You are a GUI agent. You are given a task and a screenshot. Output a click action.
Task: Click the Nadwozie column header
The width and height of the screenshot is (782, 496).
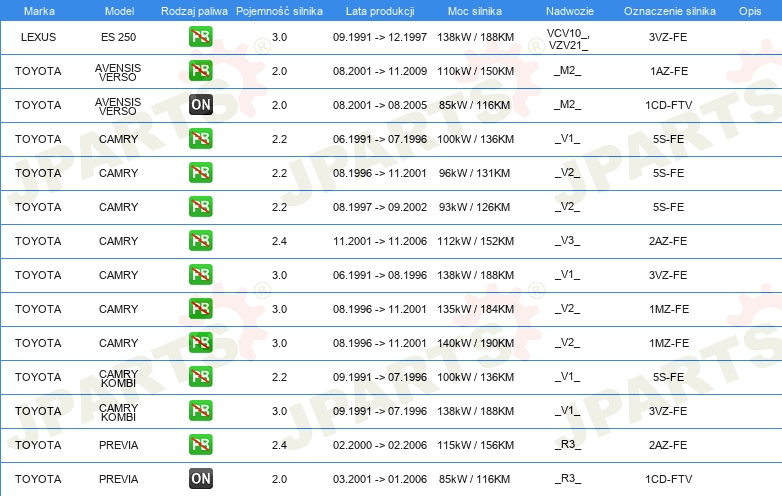tap(570, 11)
